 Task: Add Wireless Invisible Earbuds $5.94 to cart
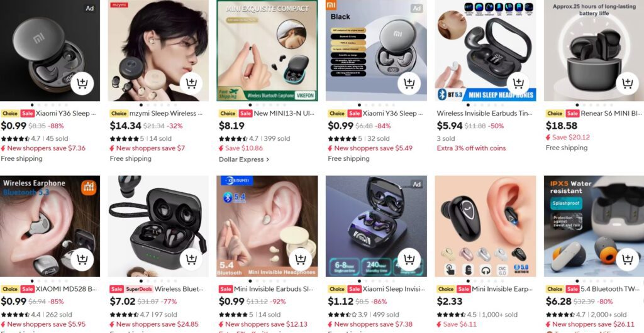(518, 83)
